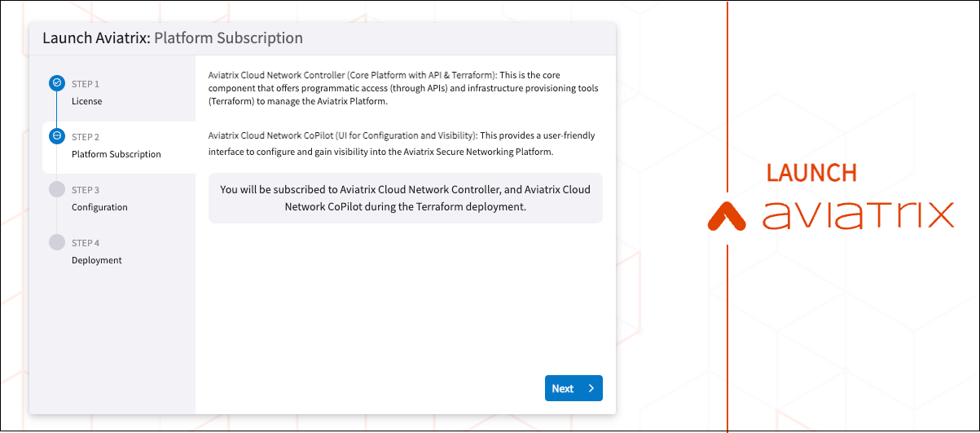
Task: Click the Step 1 completed checkmark icon
Action: click(x=56, y=83)
